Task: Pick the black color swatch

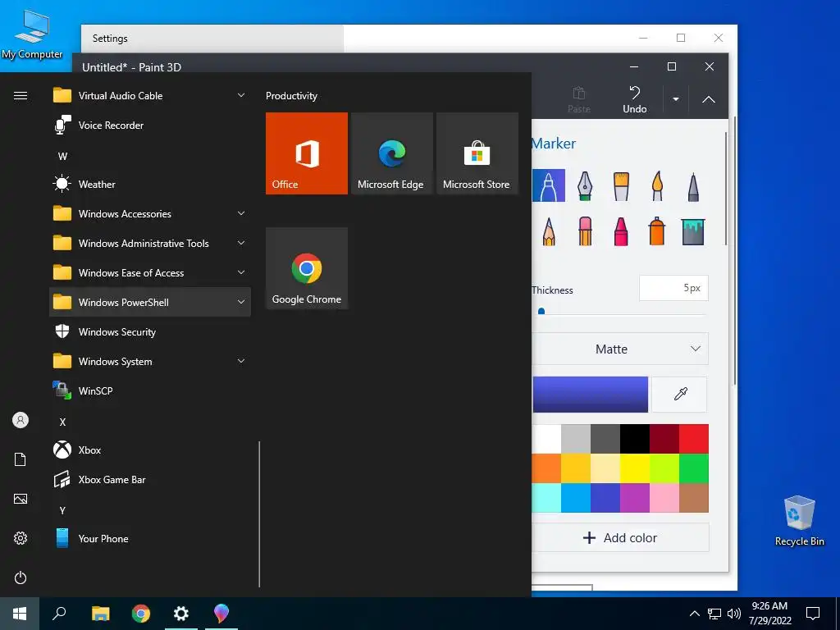Action: [635, 439]
